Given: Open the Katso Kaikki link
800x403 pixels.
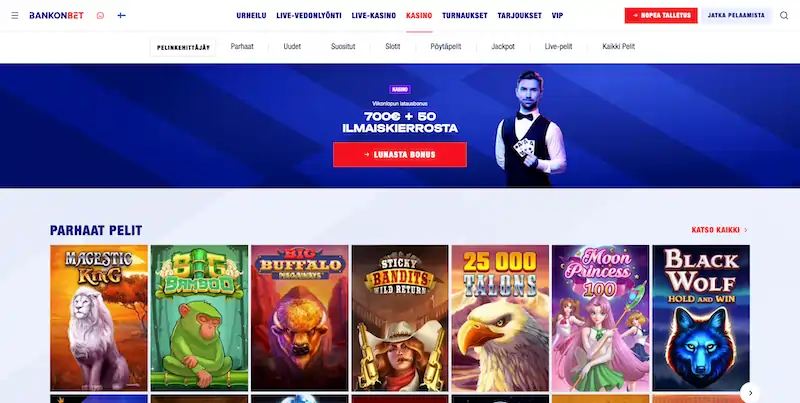Looking at the screenshot, I should click(x=719, y=230).
